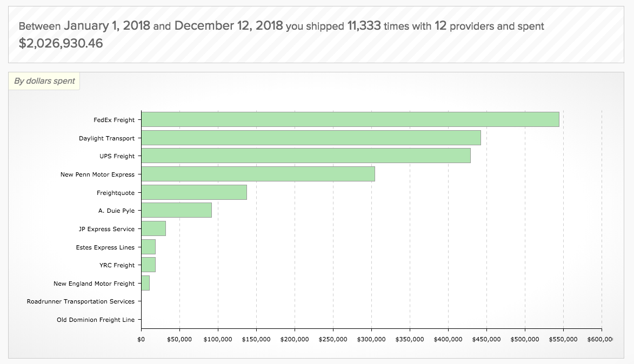This screenshot has width=634, height=364.
Task: Click the '$50,000' x-axis tick label
Action: coord(179,339)
